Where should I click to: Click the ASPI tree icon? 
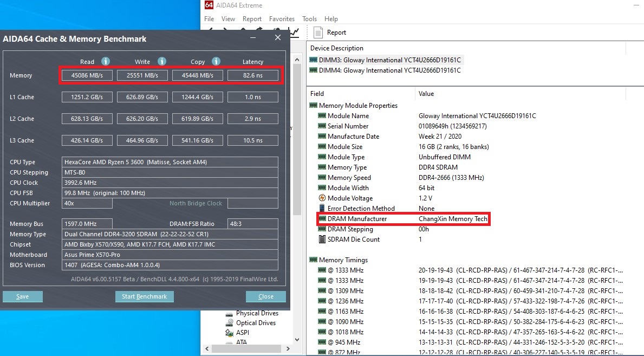pyautogui.click(x=229, y=333)
